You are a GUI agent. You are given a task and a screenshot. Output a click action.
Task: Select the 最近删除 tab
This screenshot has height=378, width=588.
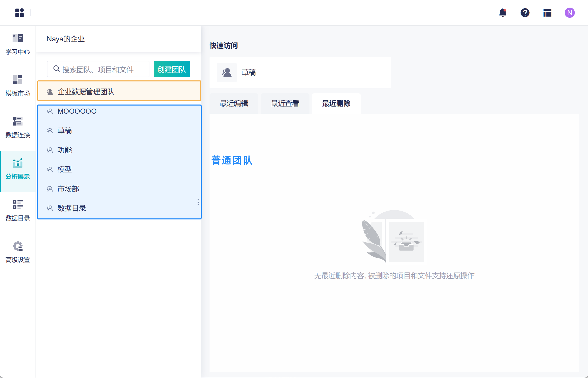pos(336,104)
